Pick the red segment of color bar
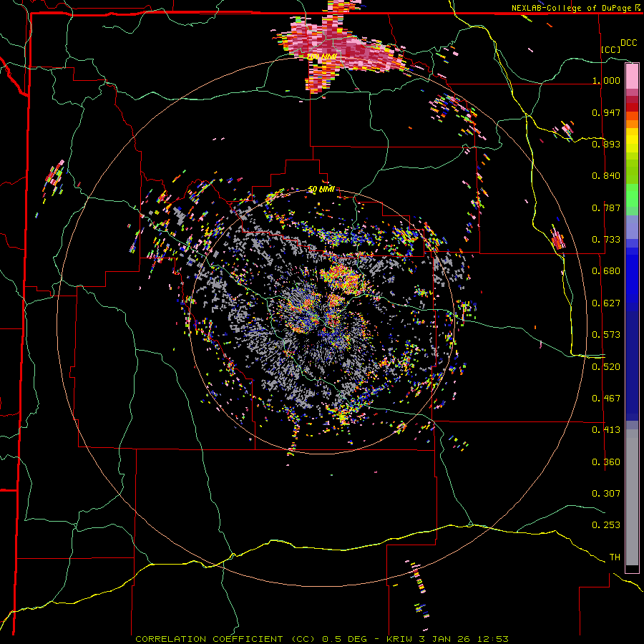The image size is (644, 644). click(632, 107)
